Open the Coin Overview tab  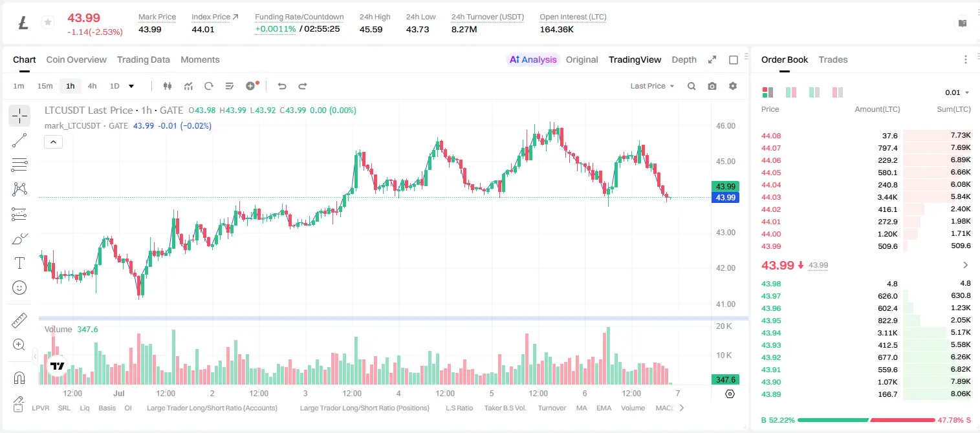pyautogui.click(x=76, y=59)
